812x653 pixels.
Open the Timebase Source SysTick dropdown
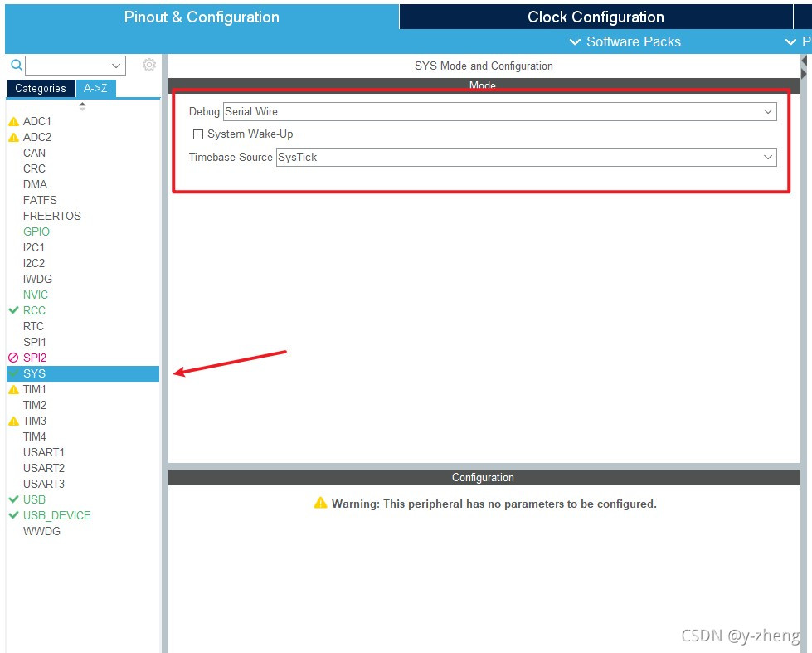[526, 157]
